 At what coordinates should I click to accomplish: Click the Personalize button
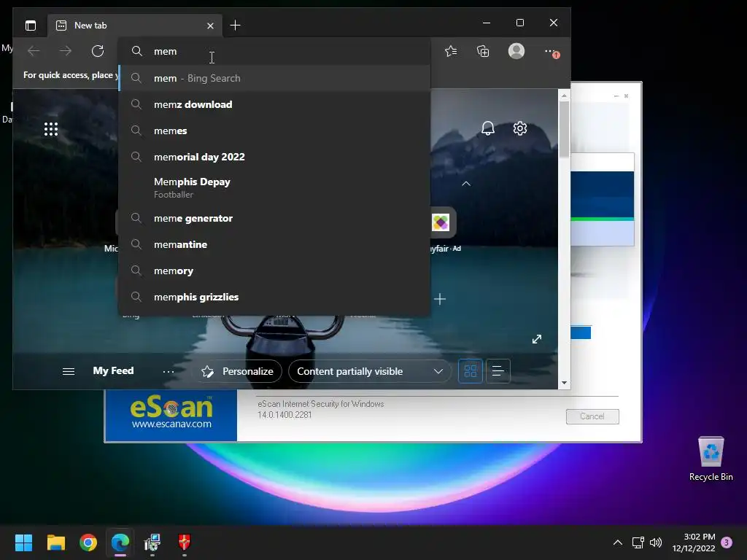(x=237, y=371)
